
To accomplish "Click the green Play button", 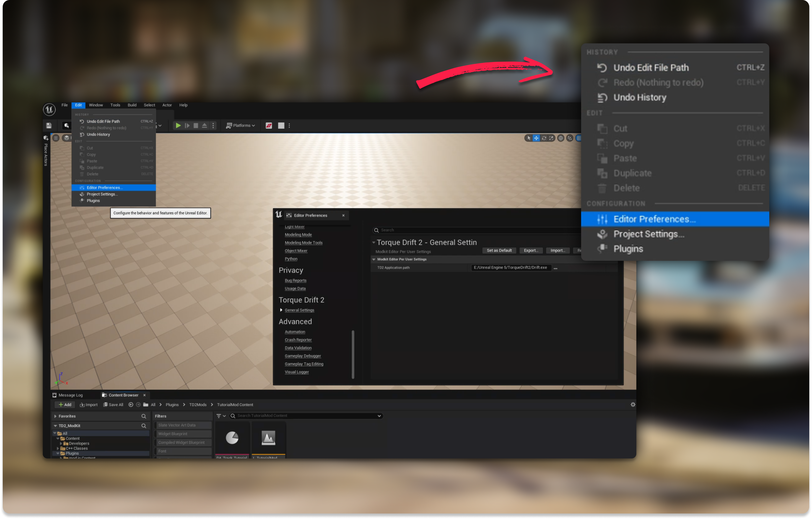I will 178,125.
